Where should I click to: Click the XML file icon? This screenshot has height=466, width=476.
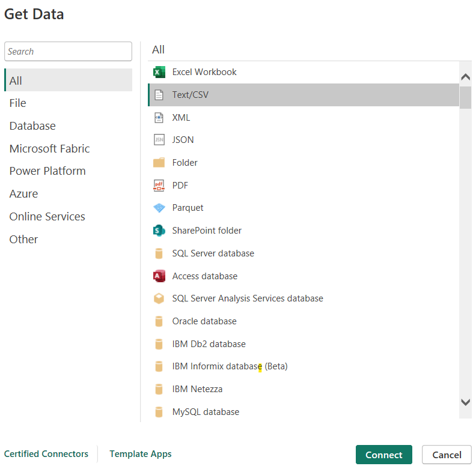[x=159, y=118]
